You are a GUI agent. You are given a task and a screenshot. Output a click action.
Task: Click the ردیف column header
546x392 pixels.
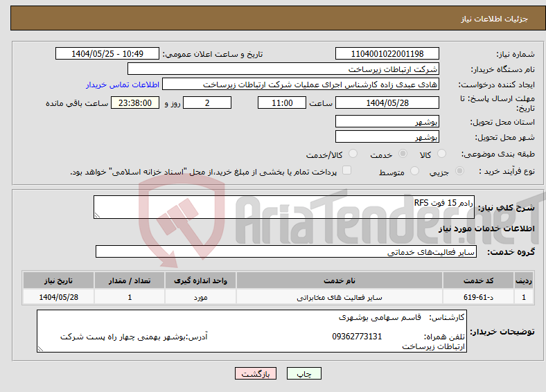[524, 280]
